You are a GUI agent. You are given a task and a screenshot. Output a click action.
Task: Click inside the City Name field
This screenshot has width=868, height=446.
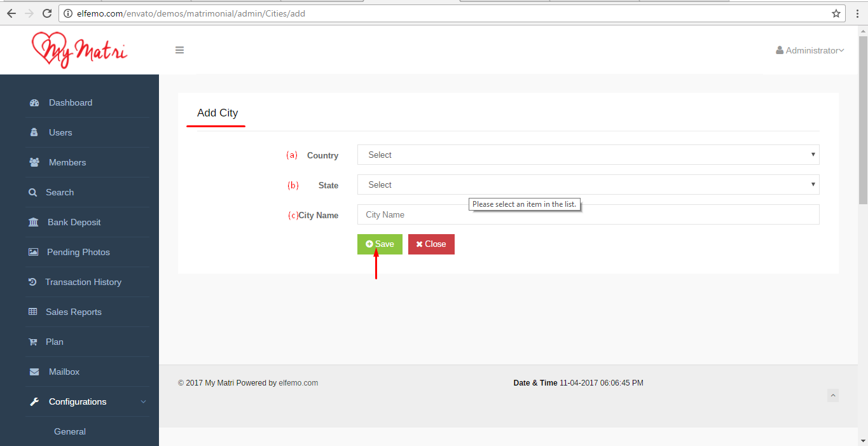pyautogui.click(x=588, y=214)
